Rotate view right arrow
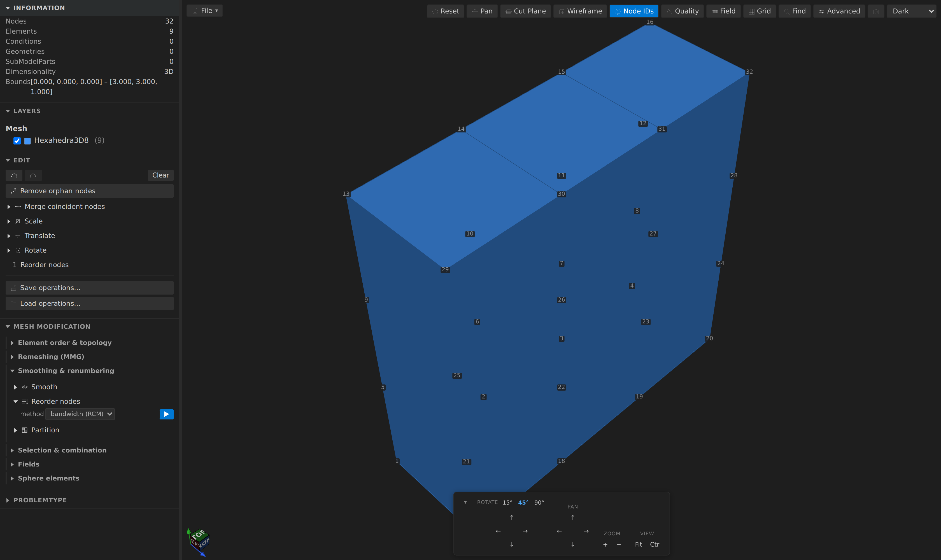The image size is (941, 560). click(525, 531)
